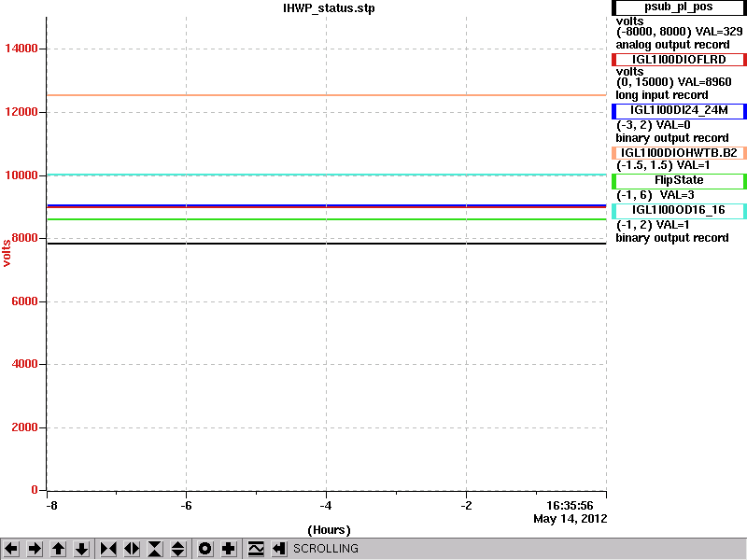
Task: Click the 4000 y-axis label
Action: click(25, 364)
